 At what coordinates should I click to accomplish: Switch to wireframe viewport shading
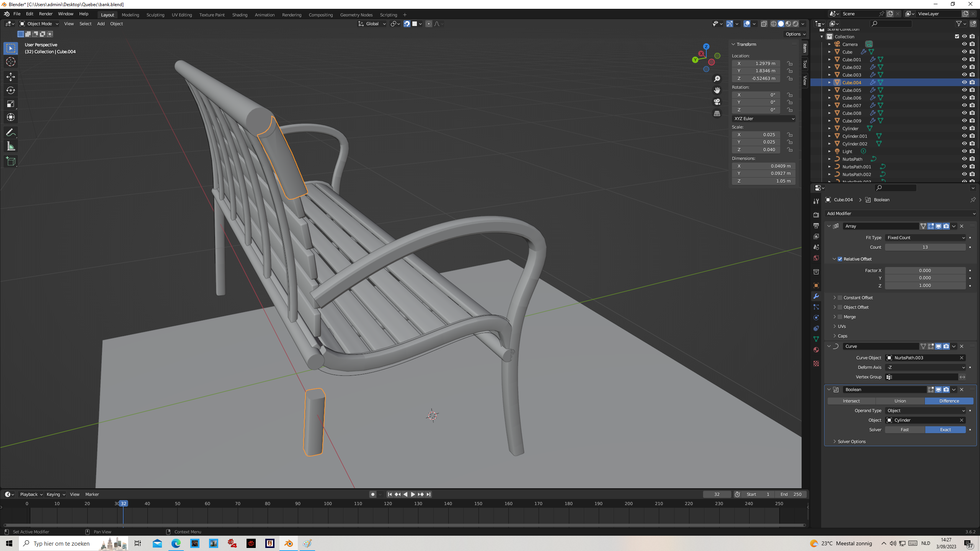774,24
